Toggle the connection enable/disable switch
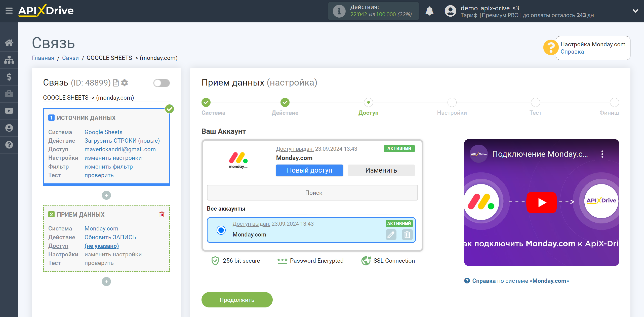Screen dimensions: 644x317 tap(161, 83)
